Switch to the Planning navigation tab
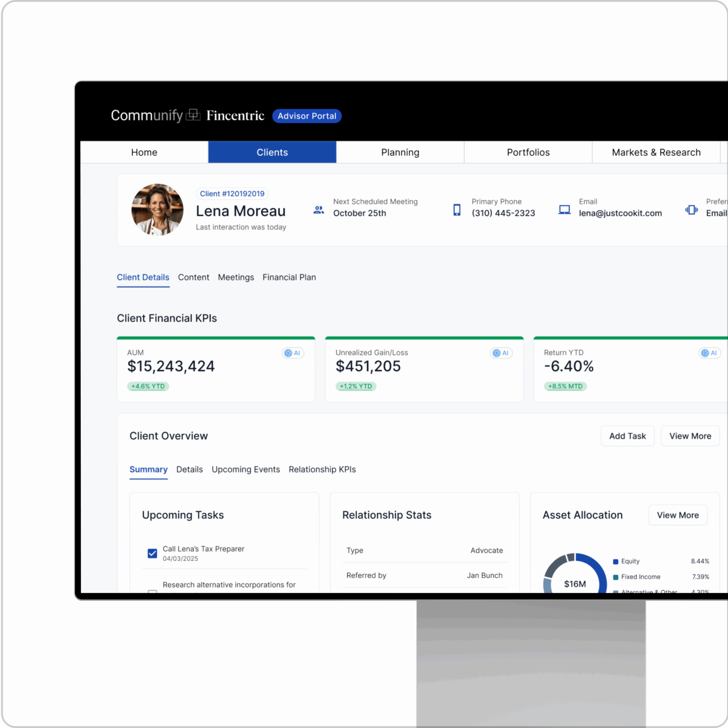 (x=400, y=152)
